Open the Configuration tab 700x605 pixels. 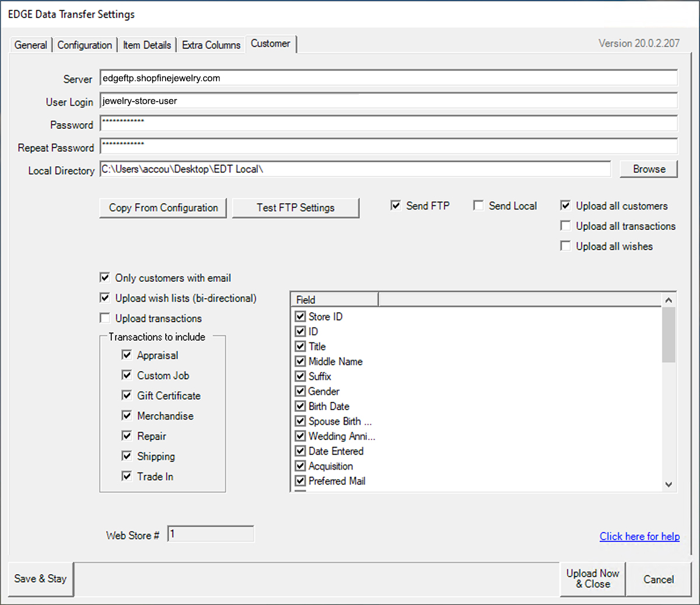(x=85, y=45)
